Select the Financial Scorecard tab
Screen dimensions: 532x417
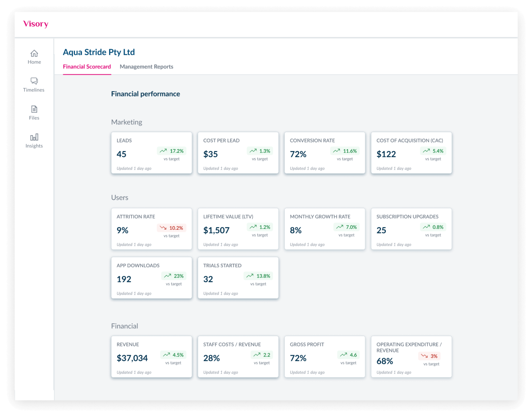pos(87,67)
